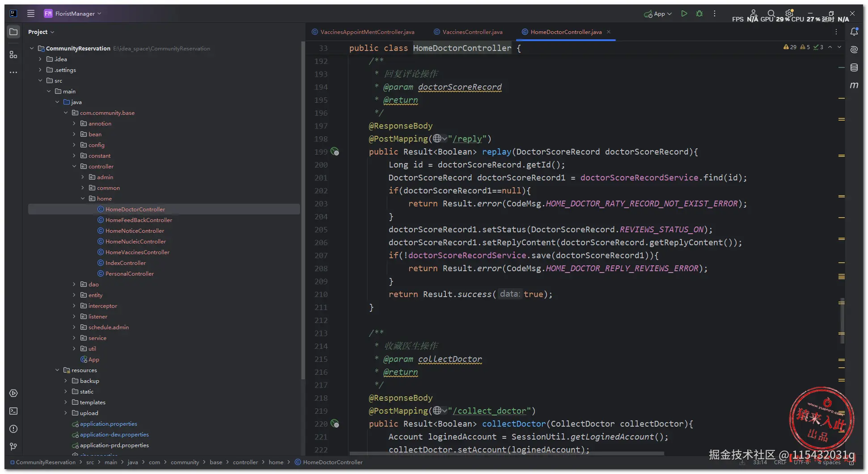This screenshot has height=474, width=868.
Task: Open IDE settings gear
Action: [x=789, y=13]
